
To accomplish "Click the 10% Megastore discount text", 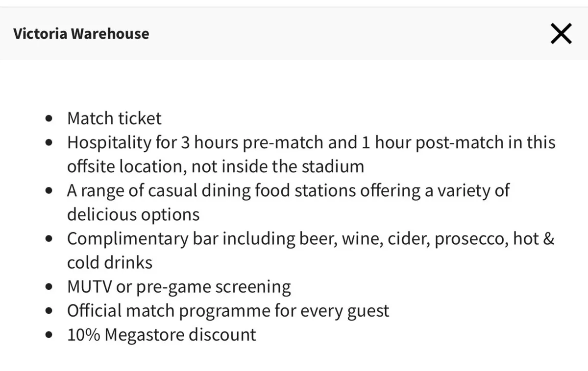I will click(161, 334).
